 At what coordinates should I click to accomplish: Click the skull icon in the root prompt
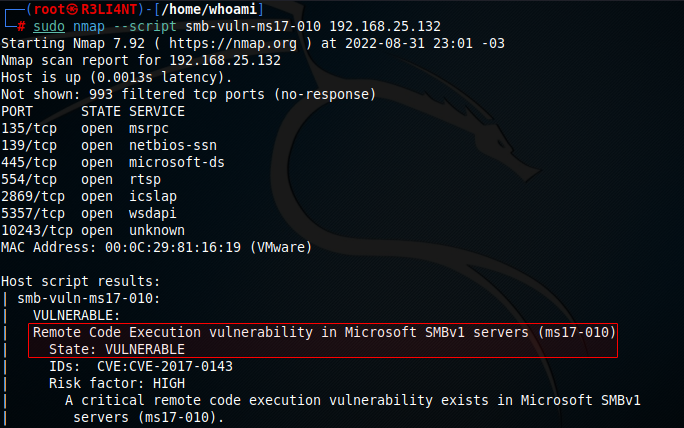coord(73,9)
